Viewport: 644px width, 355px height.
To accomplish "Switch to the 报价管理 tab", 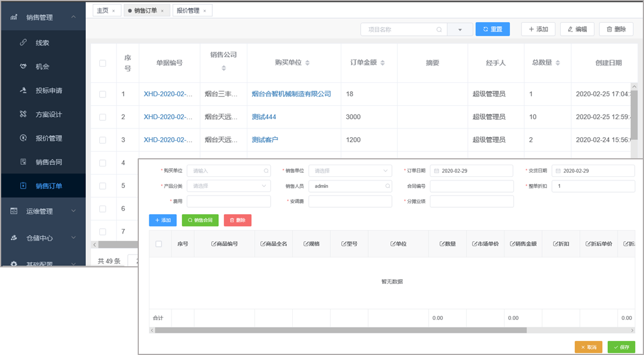I will [x=188, y=11].
